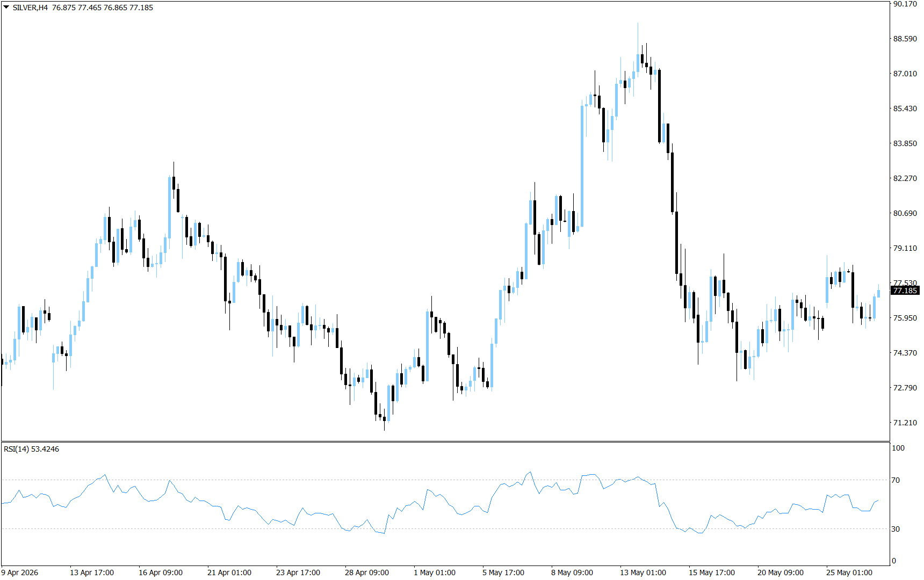This screenshot has height=580, width=924.
Task: Click the 79.110 price scale label
Action: pyautogui.click(x=905, y=248)
